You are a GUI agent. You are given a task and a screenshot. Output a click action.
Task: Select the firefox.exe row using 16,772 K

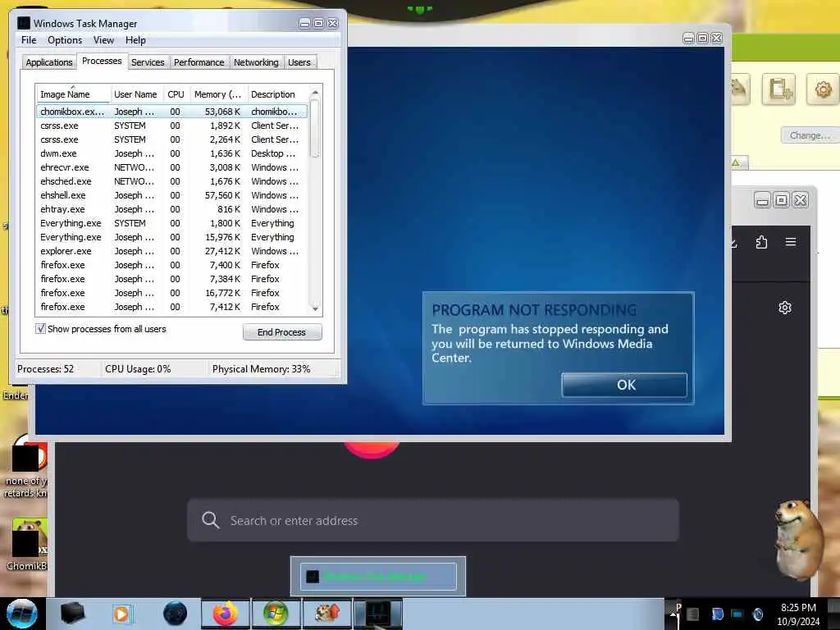[172, 293]
